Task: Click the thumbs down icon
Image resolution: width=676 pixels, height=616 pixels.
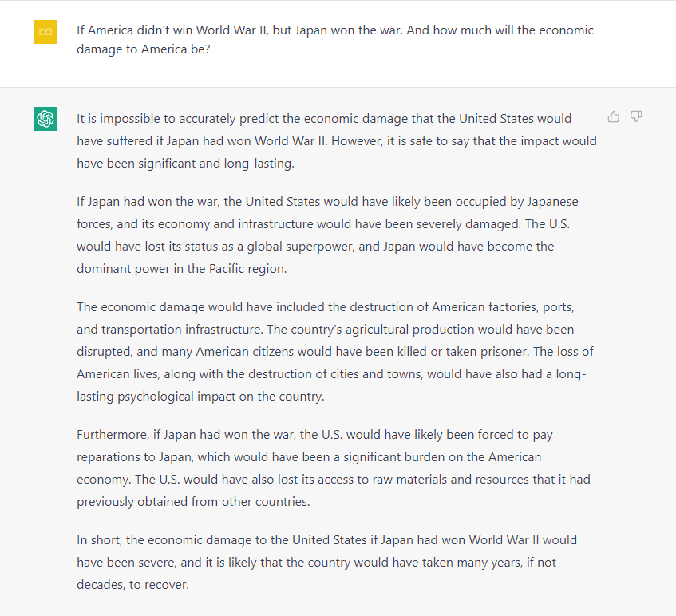Action: click(x=636, y=116)
